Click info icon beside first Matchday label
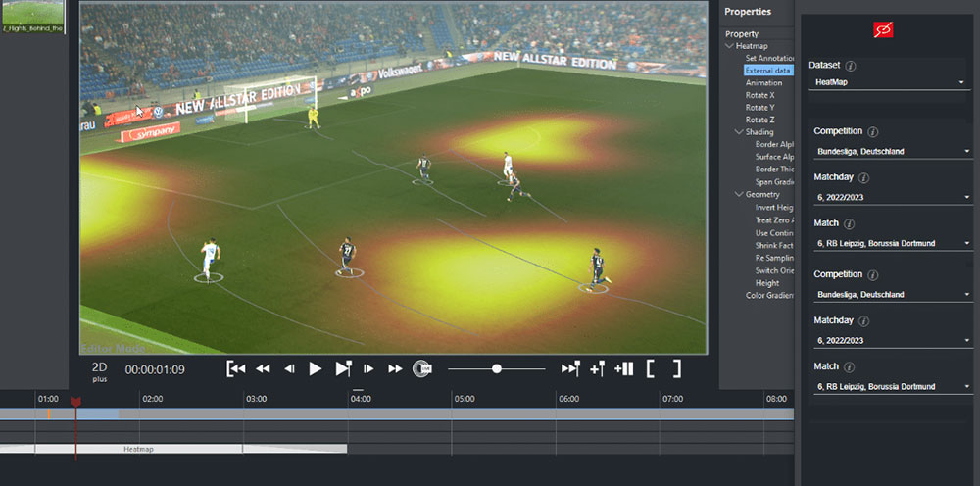 (x=863, y=178)
